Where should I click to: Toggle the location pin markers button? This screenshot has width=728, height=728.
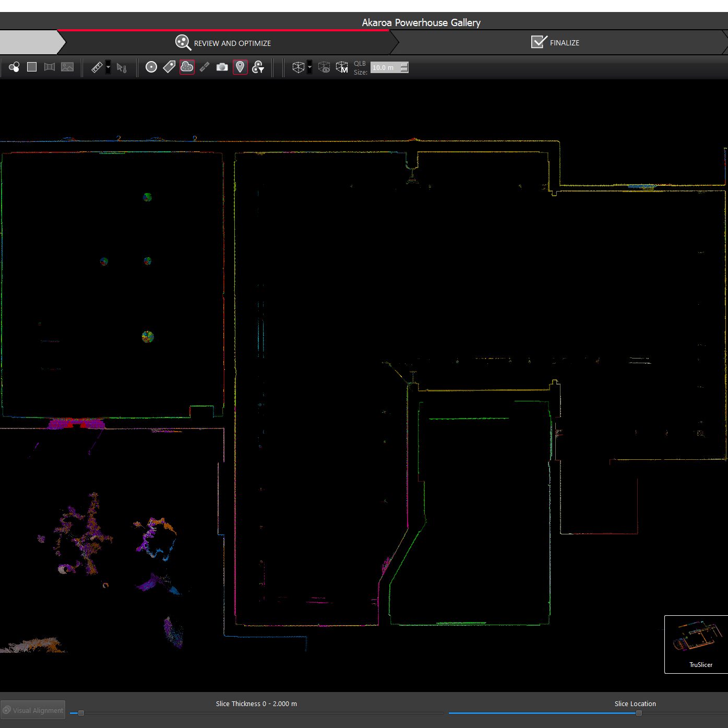click(240, 67)
